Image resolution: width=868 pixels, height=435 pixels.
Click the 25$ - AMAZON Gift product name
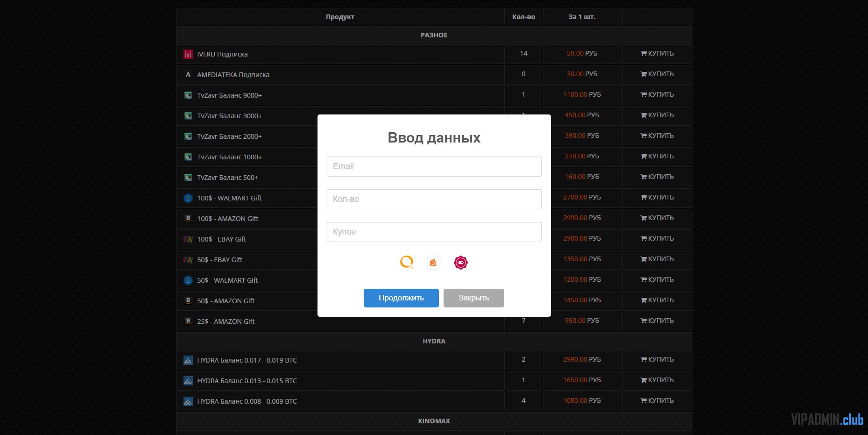(226, 321)
